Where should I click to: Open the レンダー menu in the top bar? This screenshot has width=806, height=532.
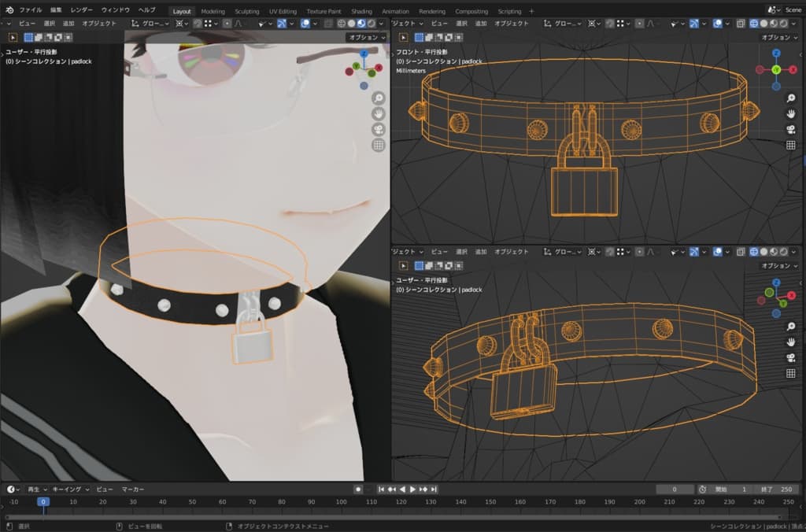pyautogui.click(x=81, y=11)
